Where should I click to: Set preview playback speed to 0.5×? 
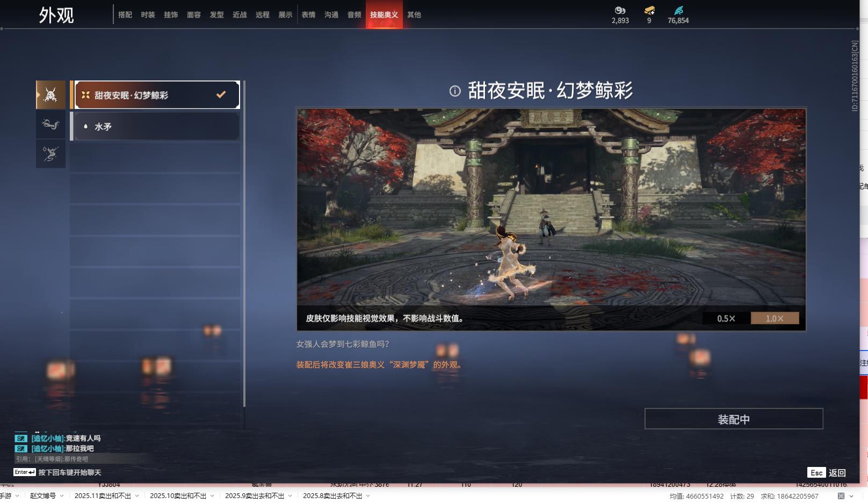pos(726,318)
